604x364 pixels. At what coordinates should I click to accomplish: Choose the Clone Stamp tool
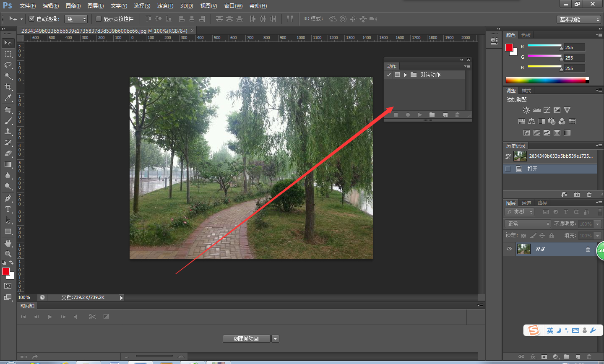[x=8, y=132]
